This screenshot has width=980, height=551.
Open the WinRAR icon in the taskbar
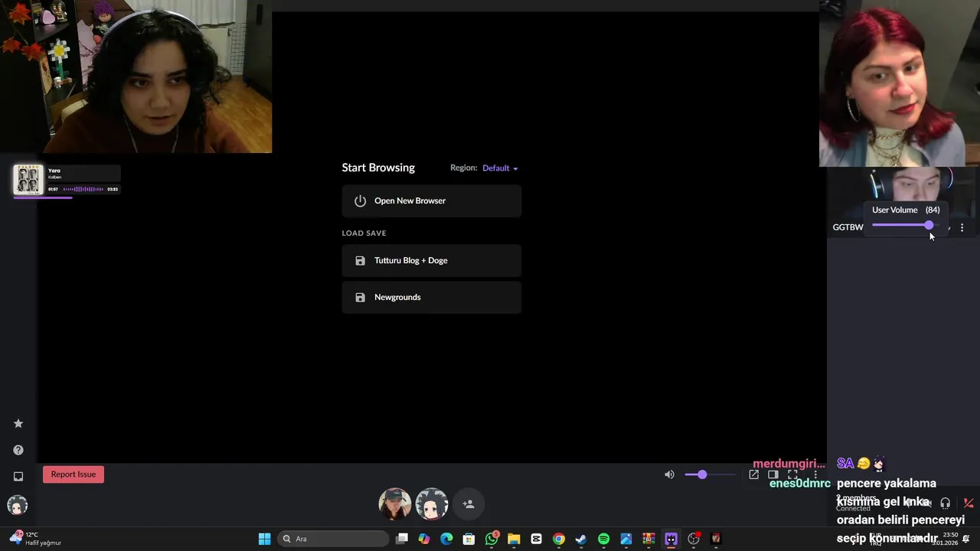pos(648,539)
